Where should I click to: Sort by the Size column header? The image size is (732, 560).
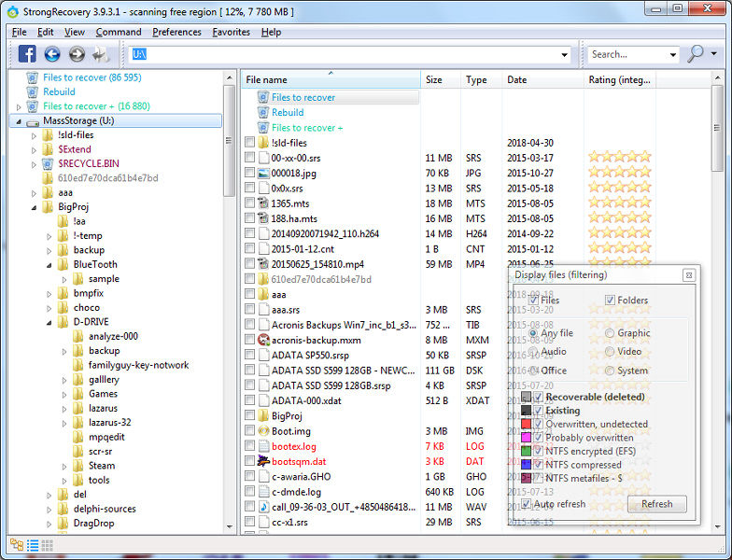coord(441,80)
